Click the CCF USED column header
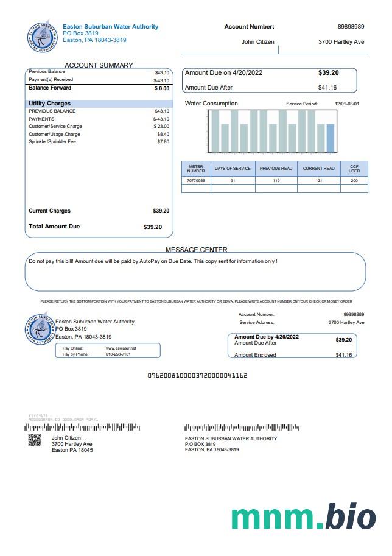Screen dimensions: 392x556 tap(354, 169)
